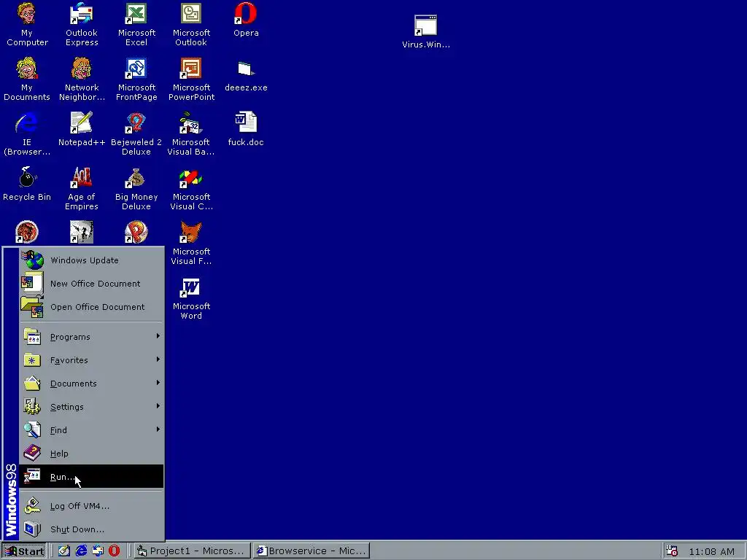Expand the Documents submenu
Viewport: 747px width, 560px height.
click(x=91, y=384)
